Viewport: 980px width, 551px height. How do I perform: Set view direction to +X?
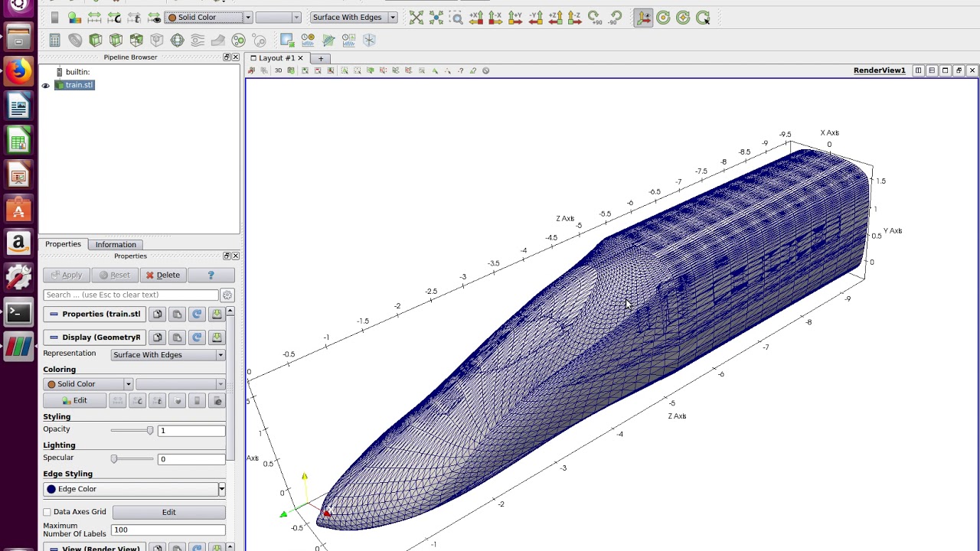coord(476,17)
